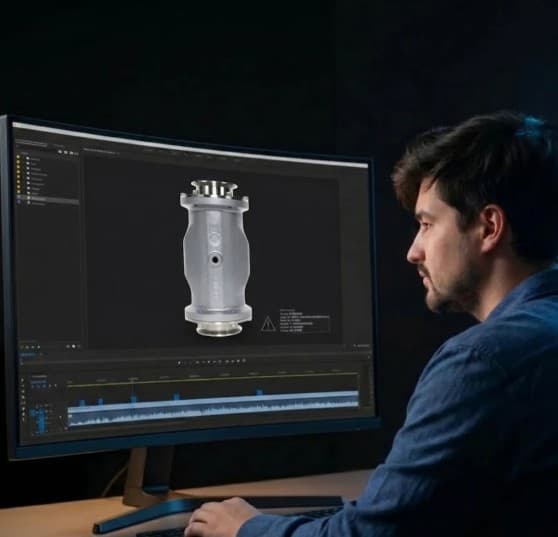
Task: Toggle the yellow label dot of the first project item
Action: tap(18, 157)
